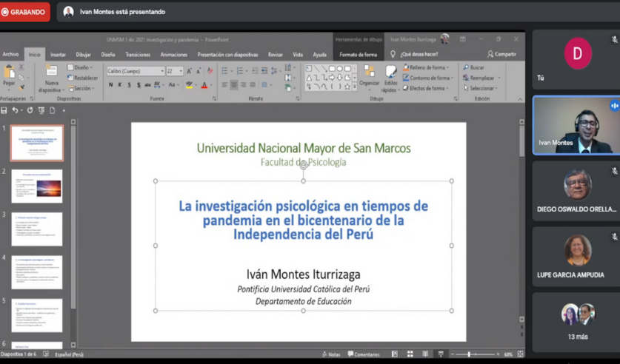Click the Nueva diapositiva icon
This screenshot has width=620, height=364.
click(51, 71)
